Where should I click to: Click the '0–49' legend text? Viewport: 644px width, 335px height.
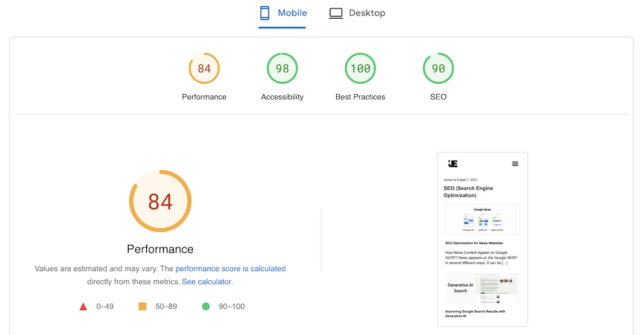[105, 307]
